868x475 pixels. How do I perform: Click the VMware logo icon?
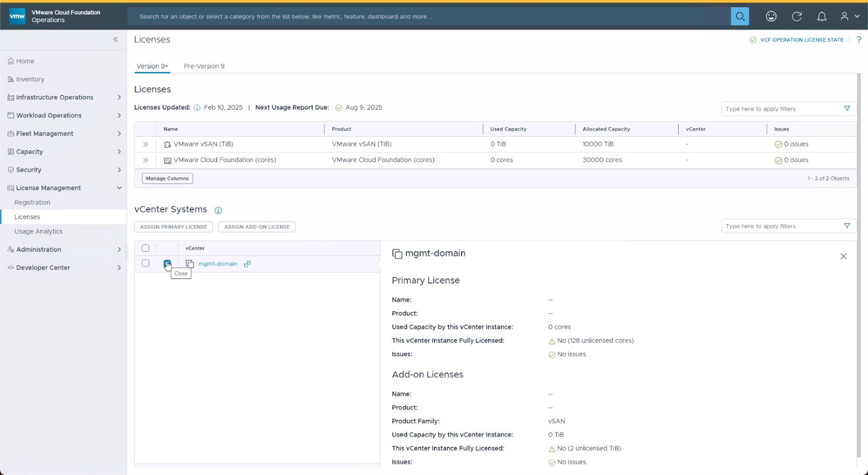click(x=17, y=16)
